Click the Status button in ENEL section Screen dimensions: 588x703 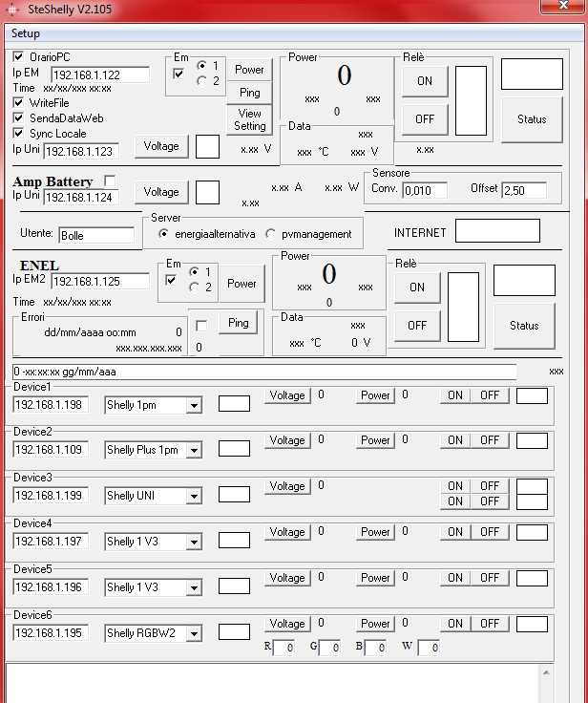(524, 326)
